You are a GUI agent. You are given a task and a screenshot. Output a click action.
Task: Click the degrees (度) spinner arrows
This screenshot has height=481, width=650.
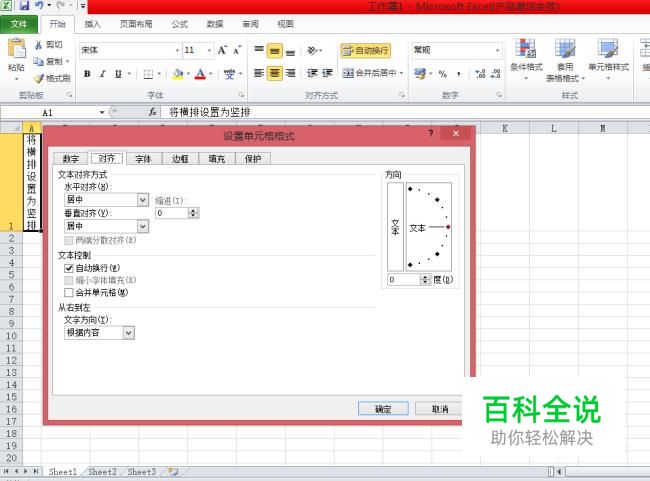[x=425, y=279]
